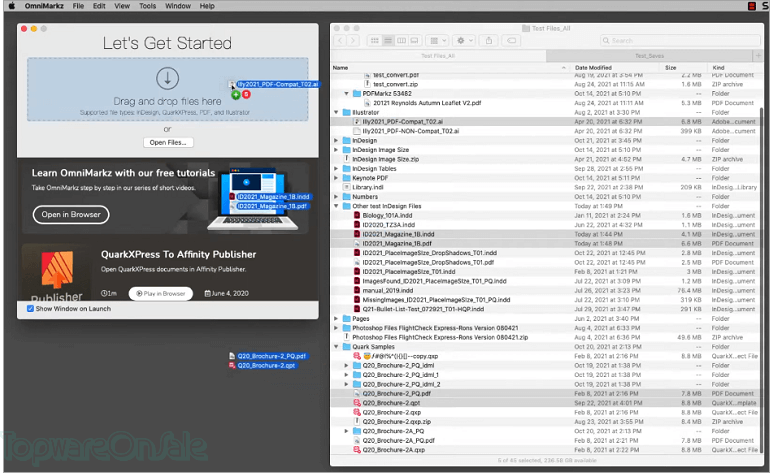Image resolution: width=770 pixels, height=473 pixels.
Task: Select Q20_Brochure-2.qxp.zip file row
Action: [546, 422]
